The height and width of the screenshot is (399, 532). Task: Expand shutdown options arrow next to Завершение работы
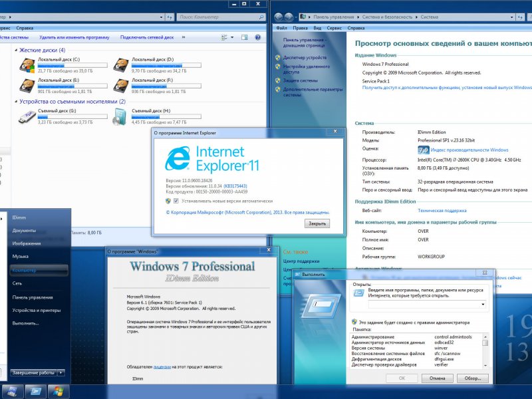61,372
